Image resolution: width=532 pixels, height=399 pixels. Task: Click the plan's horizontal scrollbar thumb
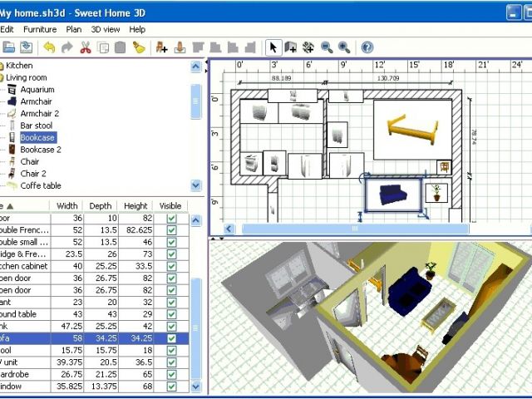[356, 229]
